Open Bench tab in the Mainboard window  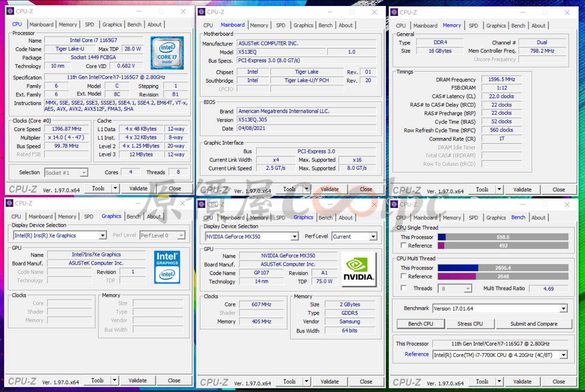(x=325, y=25)
